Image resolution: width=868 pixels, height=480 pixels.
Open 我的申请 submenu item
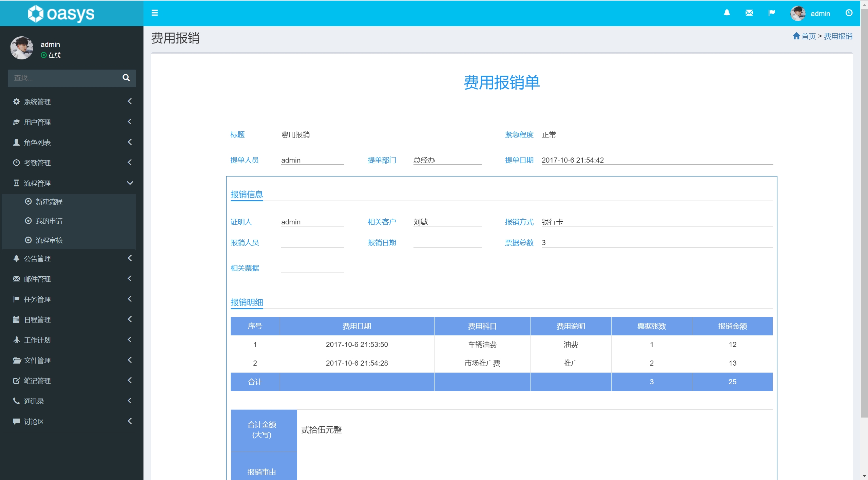[49, 221]
